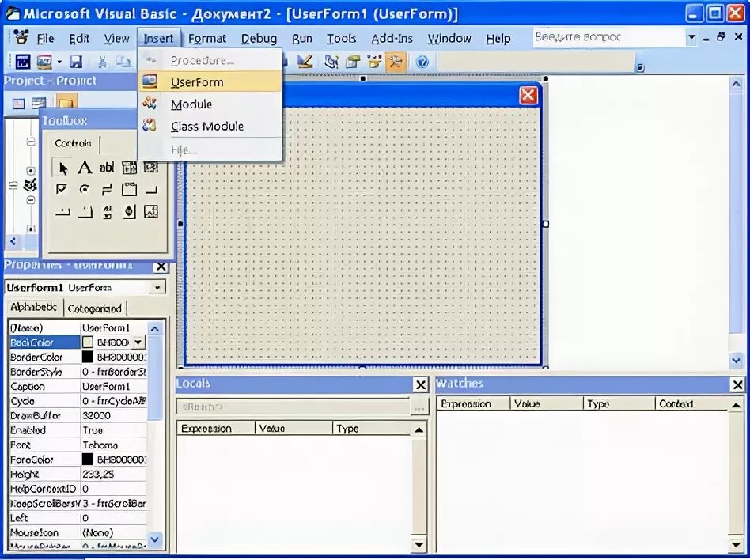Click the Copy toolbar icon

tap(123, 62)
